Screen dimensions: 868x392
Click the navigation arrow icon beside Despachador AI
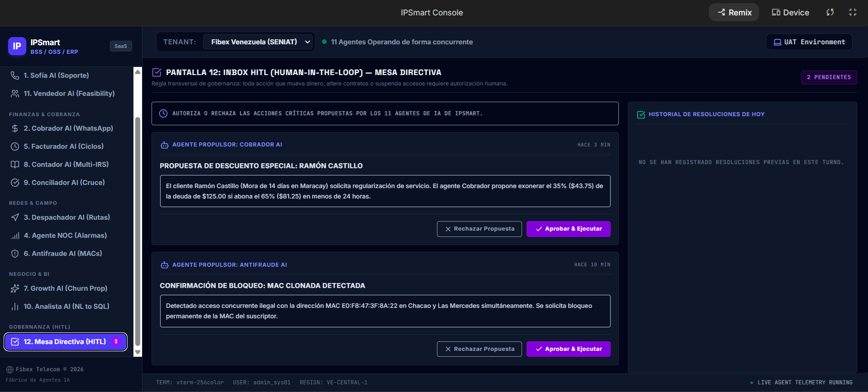click(15, 217)
